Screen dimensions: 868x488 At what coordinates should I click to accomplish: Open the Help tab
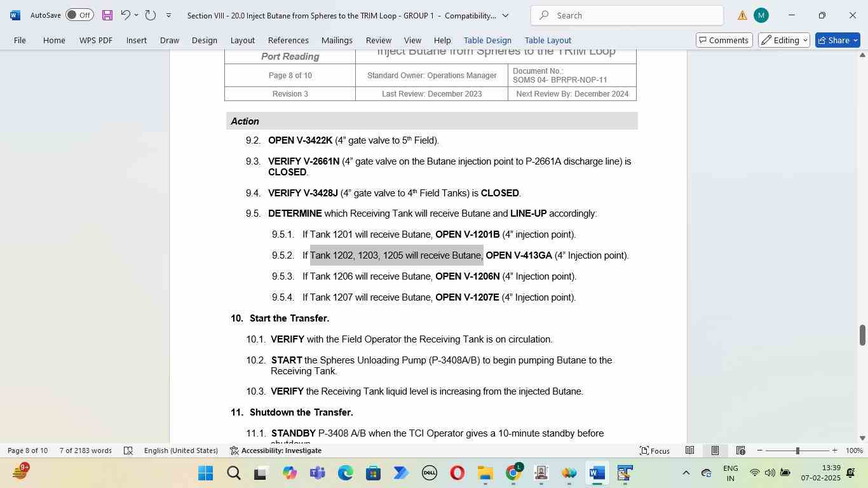pos(442,40)
